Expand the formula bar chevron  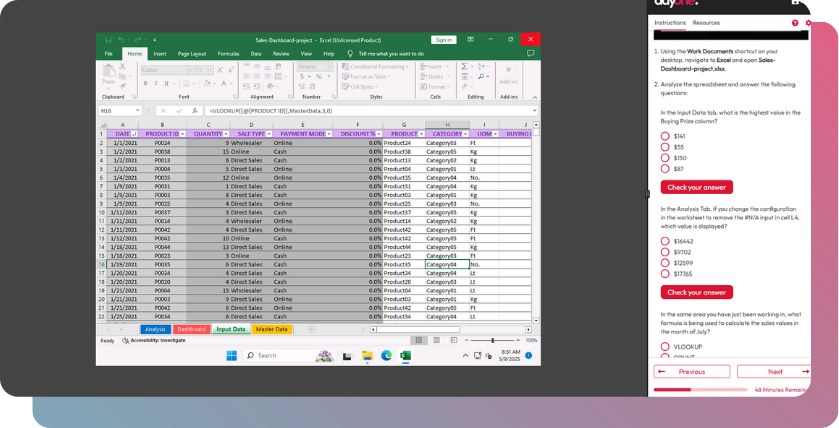point(535,111)
